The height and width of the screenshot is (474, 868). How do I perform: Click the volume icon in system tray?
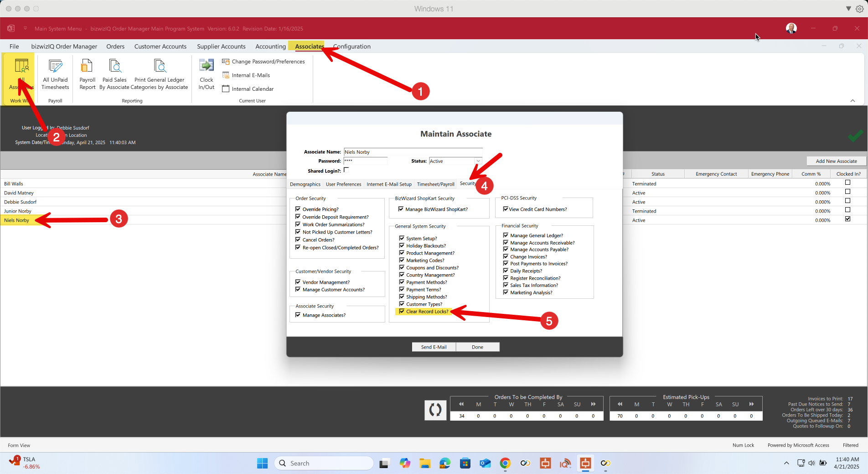(811, 463)
